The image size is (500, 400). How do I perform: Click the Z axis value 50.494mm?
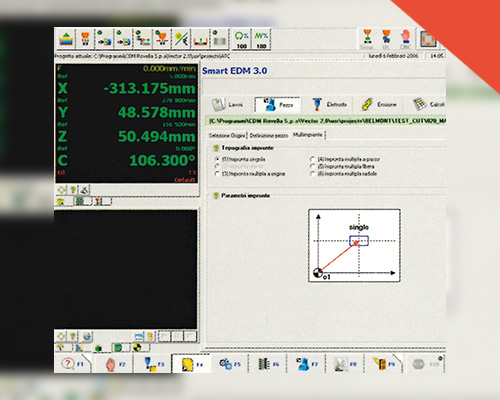157,136
